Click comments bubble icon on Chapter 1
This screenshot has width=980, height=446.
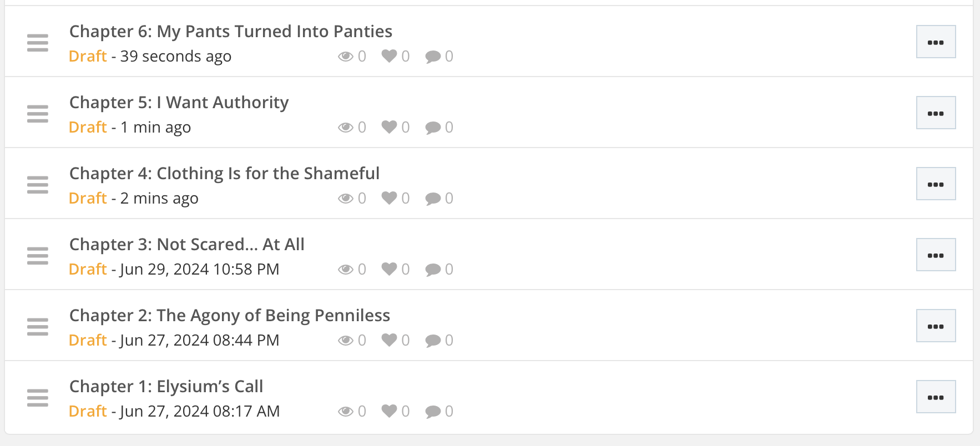[433, 412]
